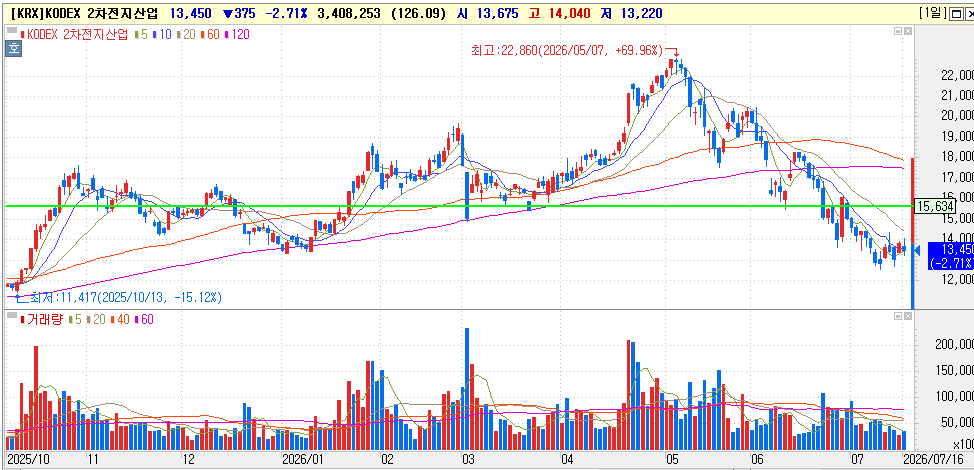Click the blue current price arrow marker
Image resolution: width=974 pixels, height=470 pixels.
[919, 249]
